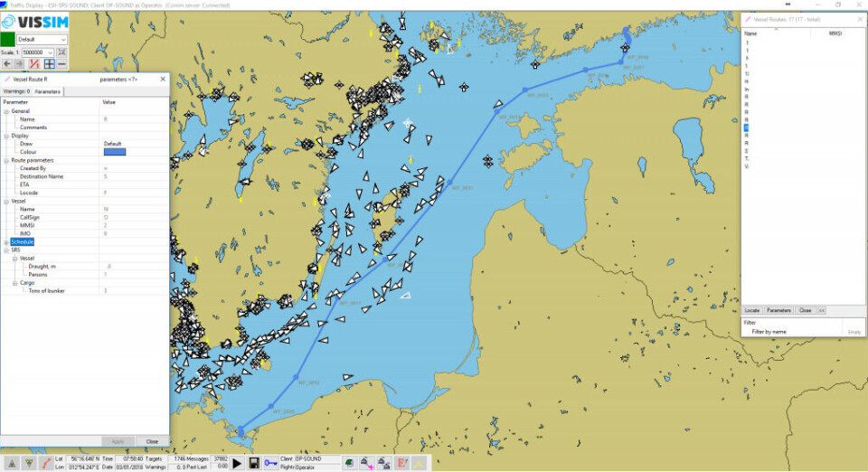Click the << collapse button in Vessel Routes window
This screenshot has width=868, height=472.
[822, 310]
